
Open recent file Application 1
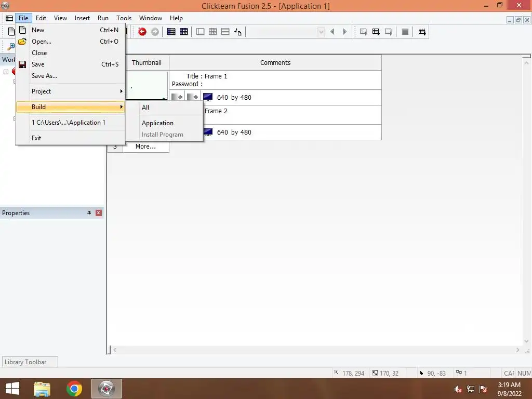point(71,123)
